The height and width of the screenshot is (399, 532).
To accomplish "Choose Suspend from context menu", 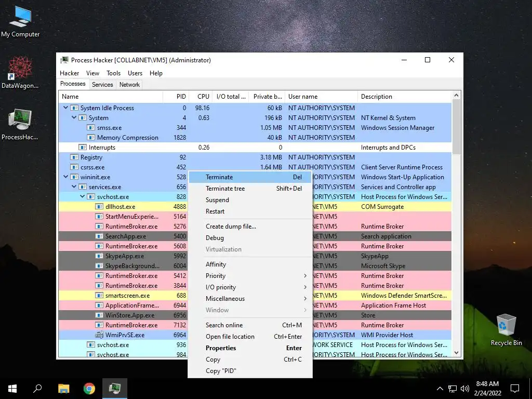I will [x=250, y=200].
